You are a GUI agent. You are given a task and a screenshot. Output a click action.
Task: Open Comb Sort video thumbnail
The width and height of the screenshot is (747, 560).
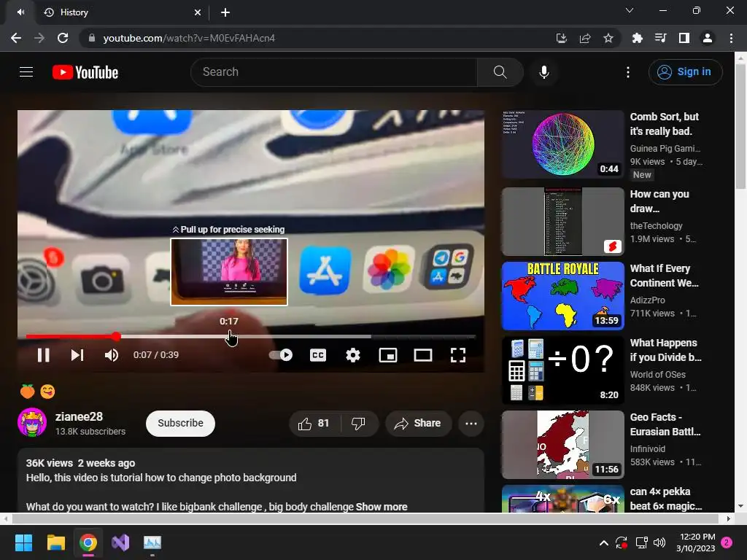[x=562, y=144]
